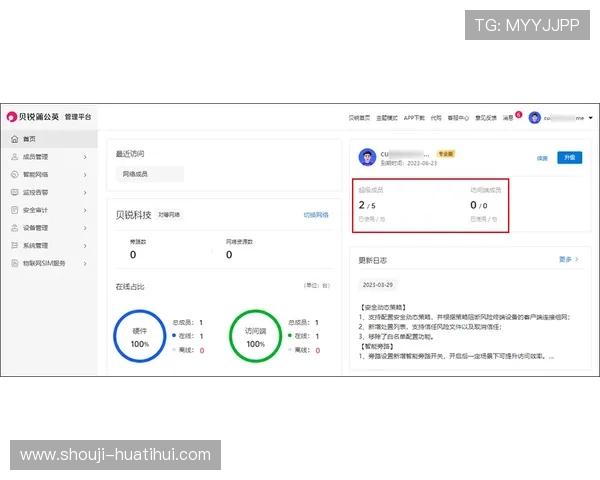
Task: Open the 监控告警 sidebar menu
Action: (x=49, y=192)
